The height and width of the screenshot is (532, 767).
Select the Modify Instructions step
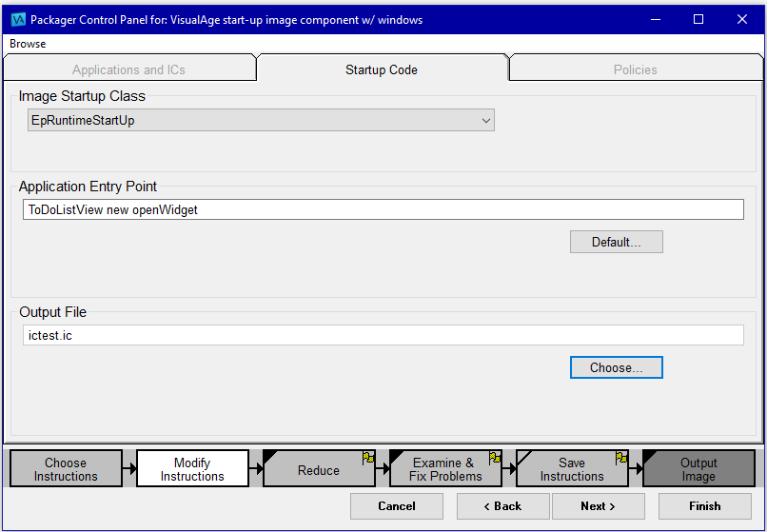192,469
